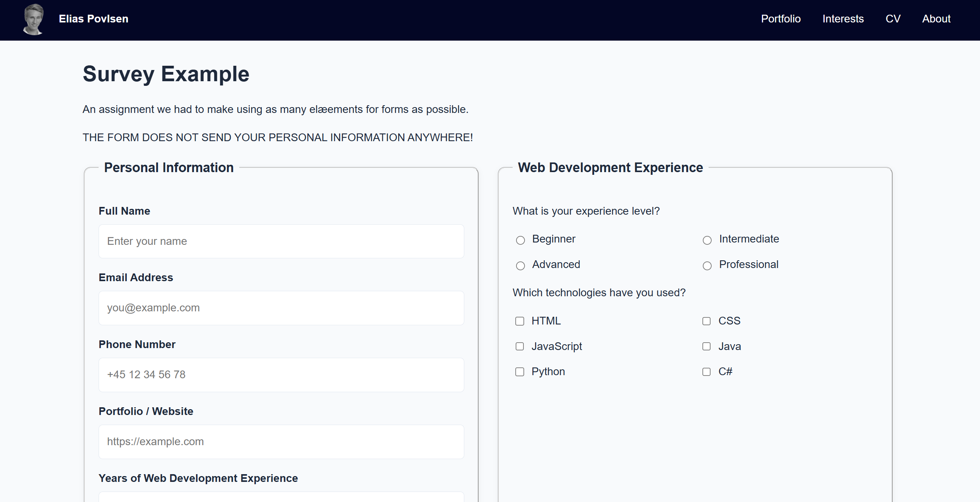The height and width of the screenshot is (502, 980).
Task: Click the Professional label text
Action: coord(748,265)
